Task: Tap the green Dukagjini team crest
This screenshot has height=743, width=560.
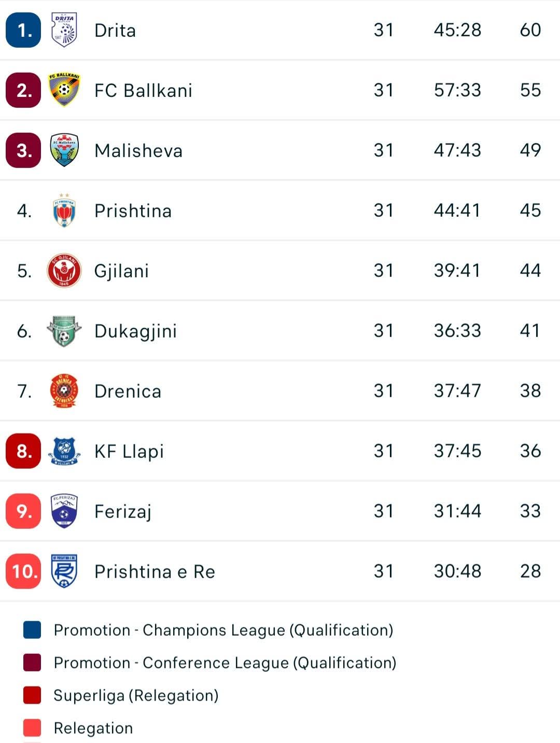Action: 64,331
